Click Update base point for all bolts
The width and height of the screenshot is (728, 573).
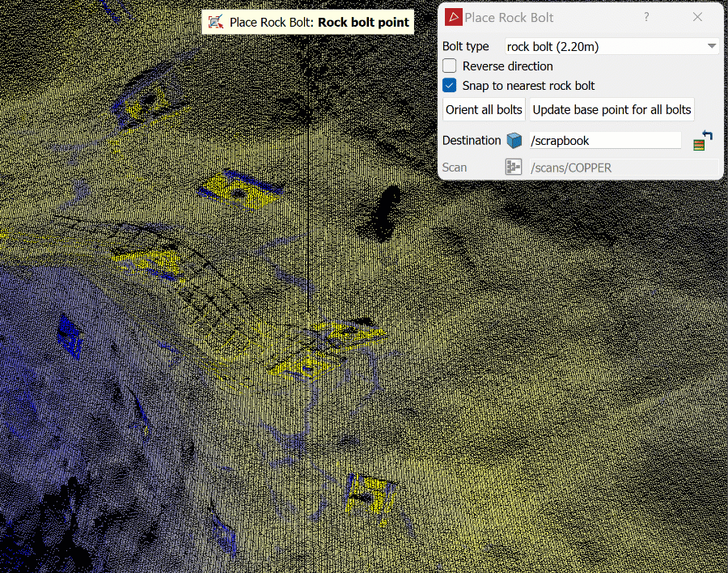[612, 109]
